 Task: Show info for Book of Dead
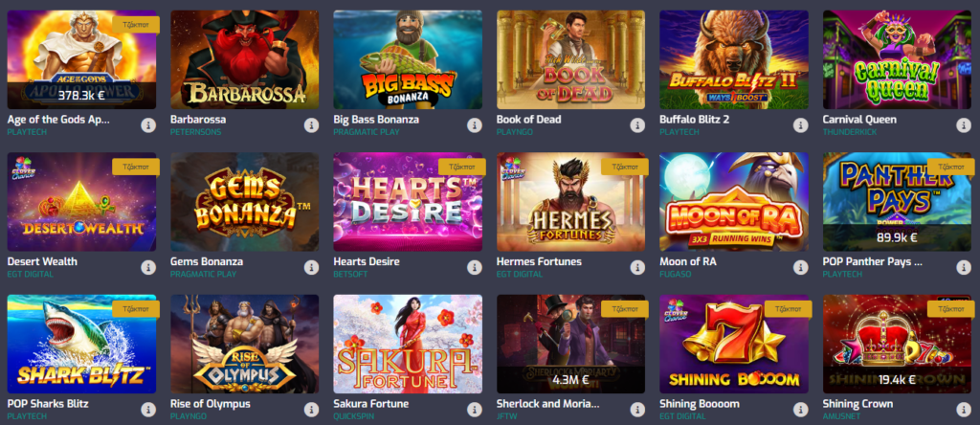pyautogui.click(x=637, y=125)
